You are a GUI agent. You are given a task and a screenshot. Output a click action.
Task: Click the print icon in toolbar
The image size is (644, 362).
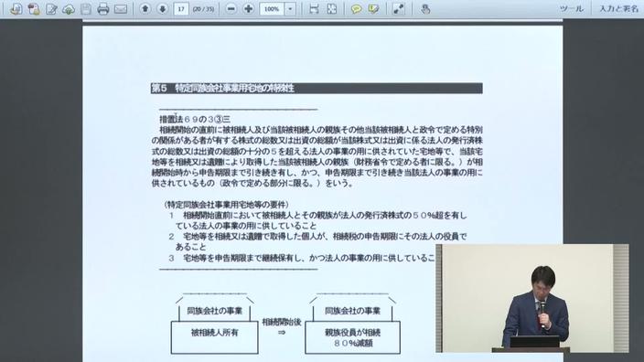[x=103, y=9]
